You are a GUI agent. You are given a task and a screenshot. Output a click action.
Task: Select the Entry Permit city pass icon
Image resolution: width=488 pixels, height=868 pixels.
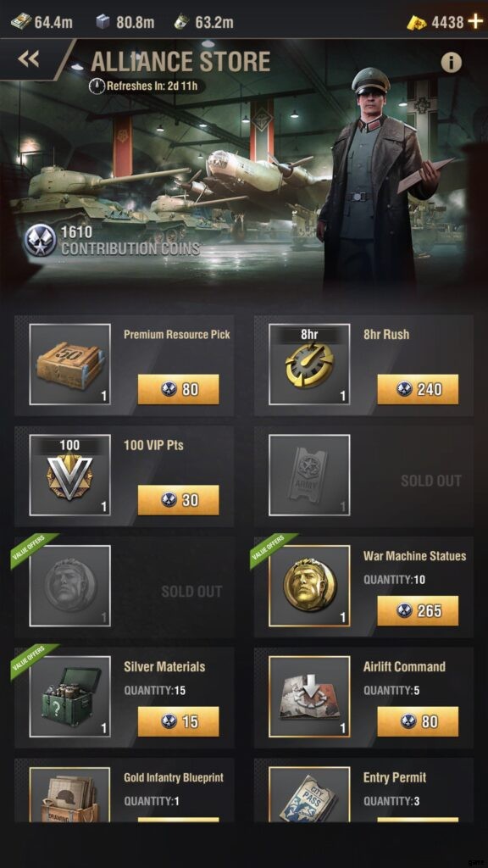click(309, 794)
